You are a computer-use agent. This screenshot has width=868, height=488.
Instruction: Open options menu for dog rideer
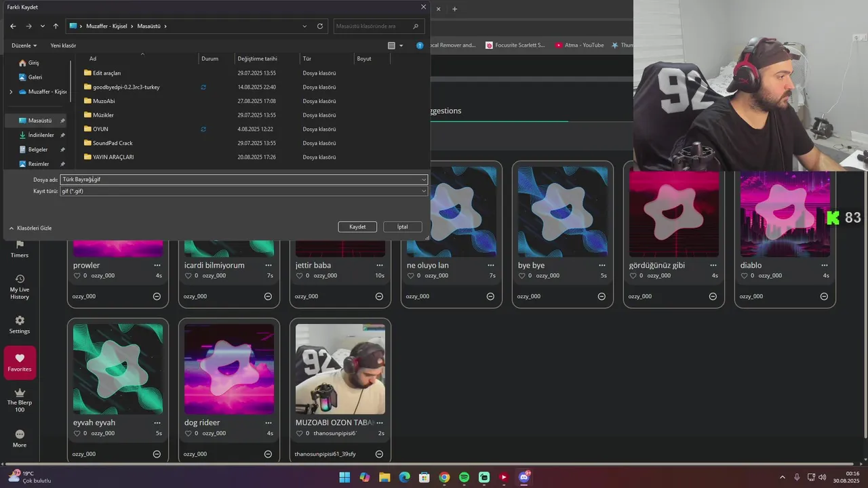(x=269, y=422)
